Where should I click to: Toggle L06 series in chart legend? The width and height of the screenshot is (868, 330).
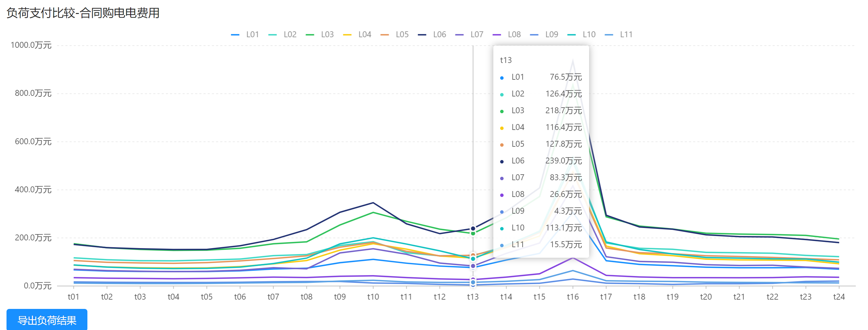[432, 34]
